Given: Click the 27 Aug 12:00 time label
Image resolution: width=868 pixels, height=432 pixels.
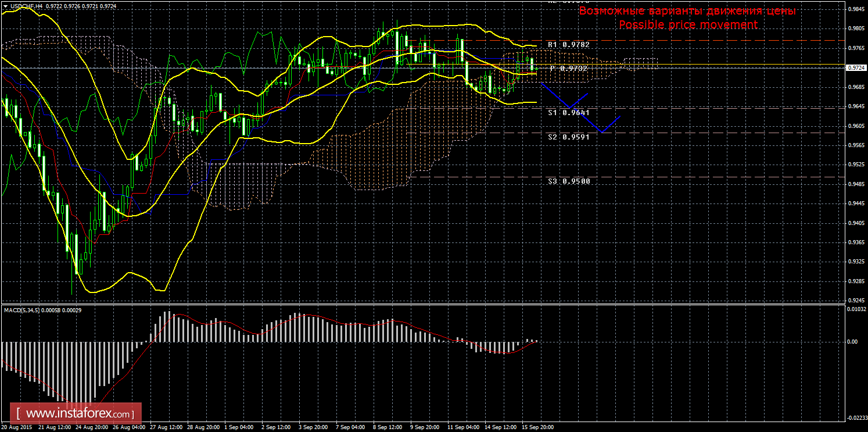Looking at the screenshot, I should [x=166, y=427].
